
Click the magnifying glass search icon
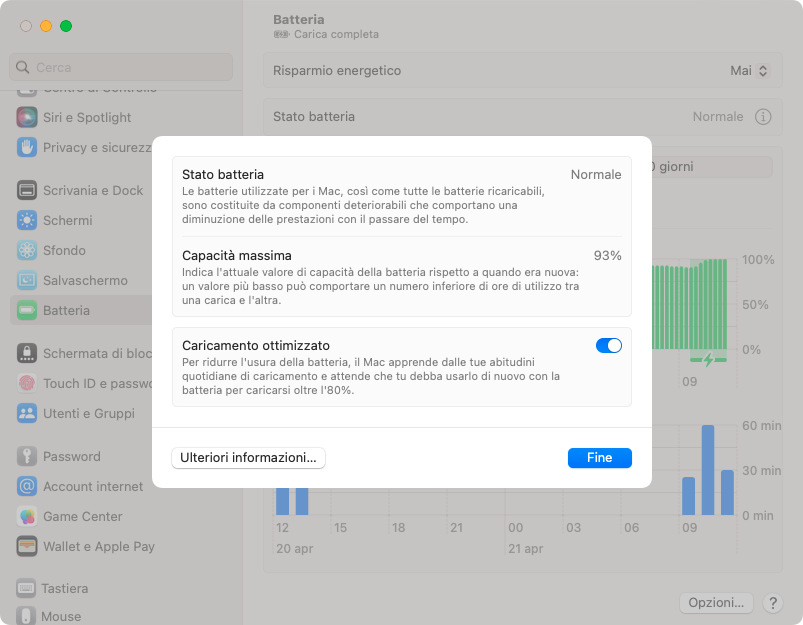coord(23,67)
